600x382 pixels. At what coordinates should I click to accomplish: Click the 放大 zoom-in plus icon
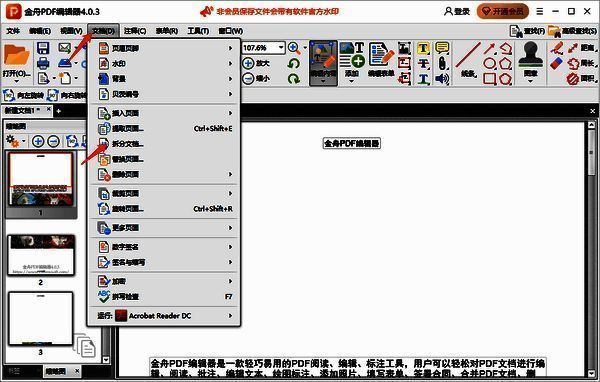(x=248, y=63)
